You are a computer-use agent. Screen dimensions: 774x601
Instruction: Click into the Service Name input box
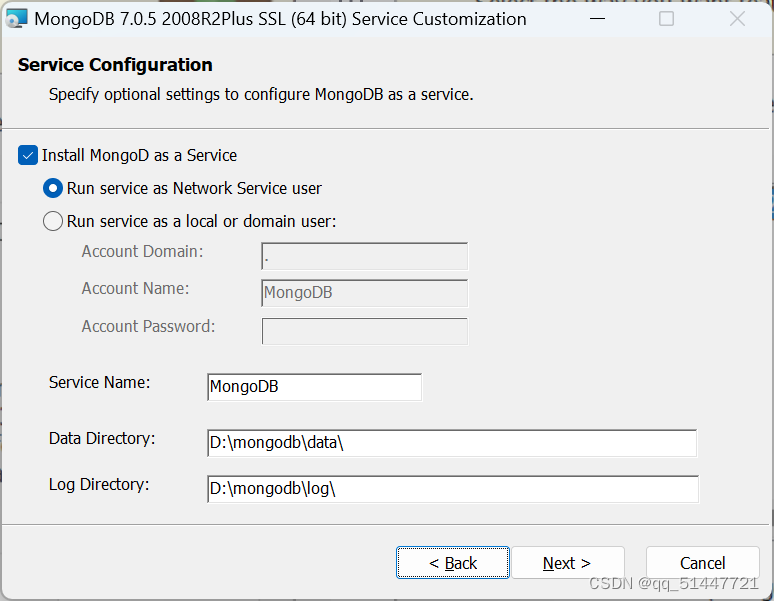314,387
